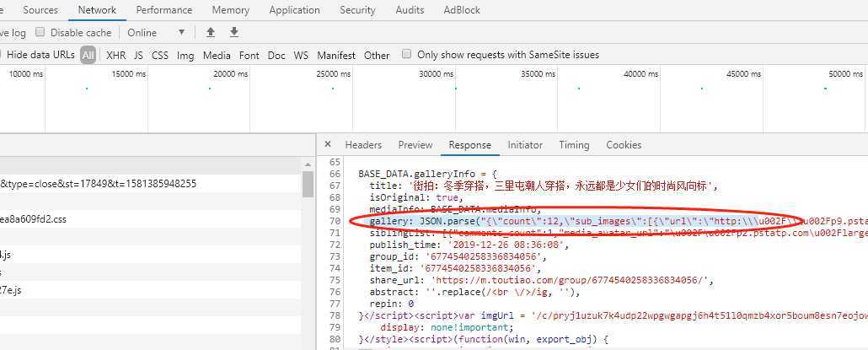Open the Timing detail tab
Screen dimensions: 868x350
574,144
